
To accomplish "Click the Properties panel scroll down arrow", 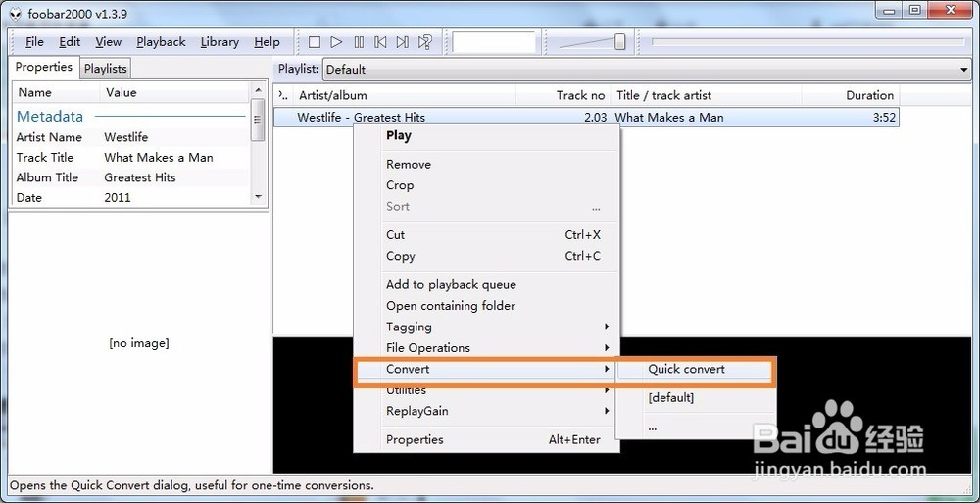I will [x=258, y=197].
